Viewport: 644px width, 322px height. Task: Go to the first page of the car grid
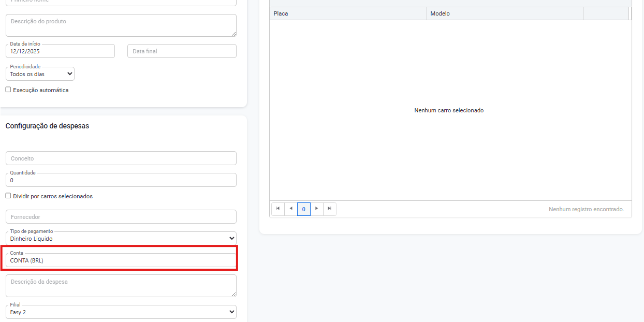[x=278, y=209]
